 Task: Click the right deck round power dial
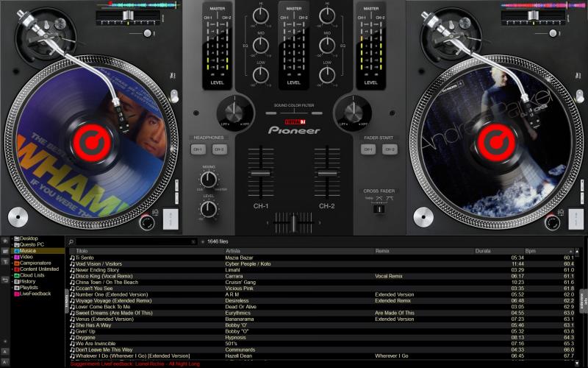pyautogui.click(x=553, y=222)
